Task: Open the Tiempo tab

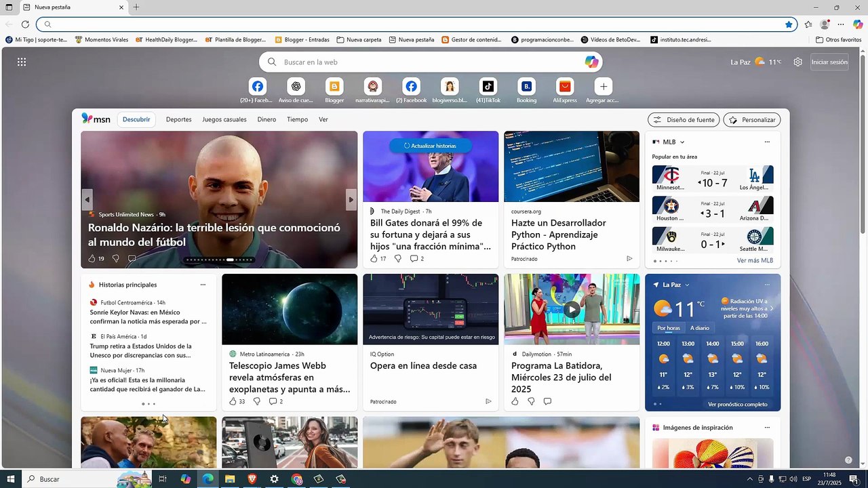Action: click(x=297, y=119)
